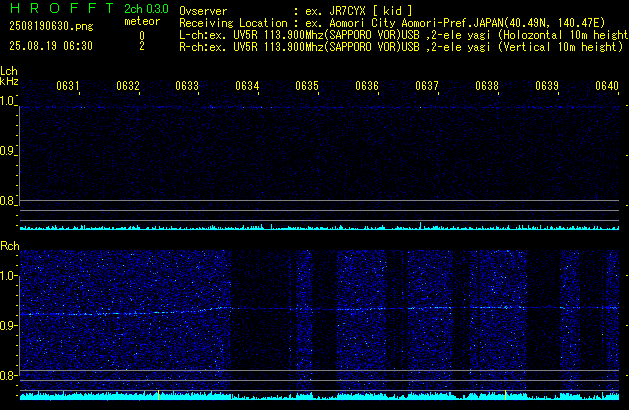Screen dimensions: 629x410
Task: Click the 0632 time marker
Action: [128, 86]
